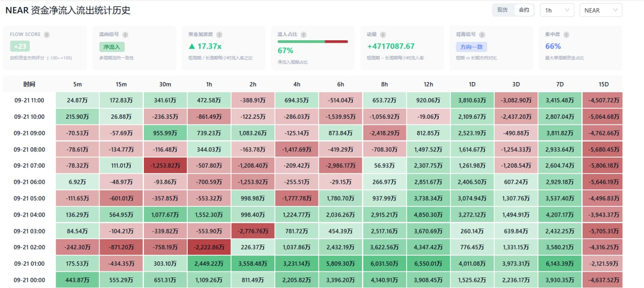Click the 12h column header
The width and height of the screenshot is (644, 288).
tap(429, 84)
